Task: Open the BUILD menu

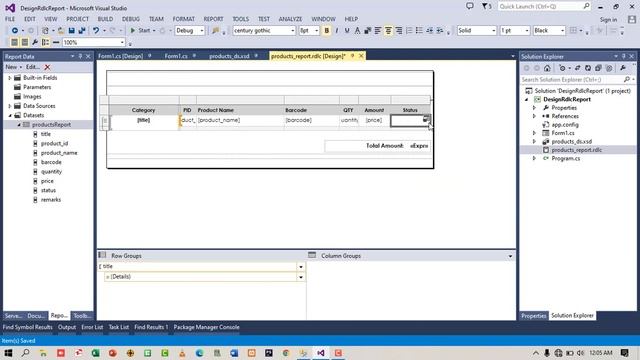Action: (105, 19)
